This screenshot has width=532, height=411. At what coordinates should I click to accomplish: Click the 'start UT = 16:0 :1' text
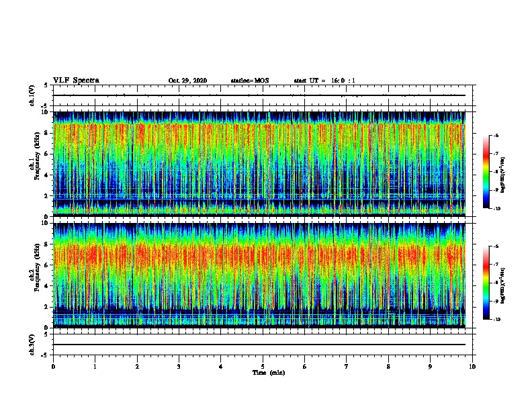tap(324, 81)
